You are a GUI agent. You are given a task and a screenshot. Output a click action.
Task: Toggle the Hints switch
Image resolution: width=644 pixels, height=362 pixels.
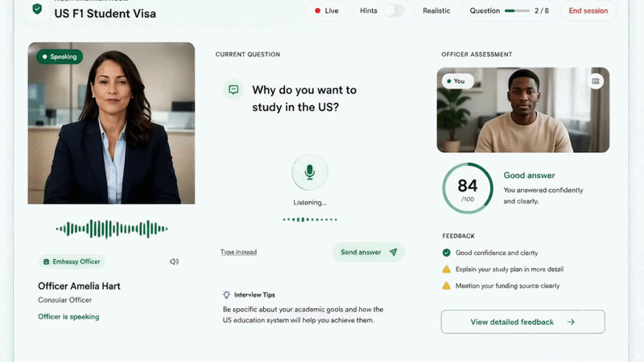pyautogui.click(x=394, y=10)
